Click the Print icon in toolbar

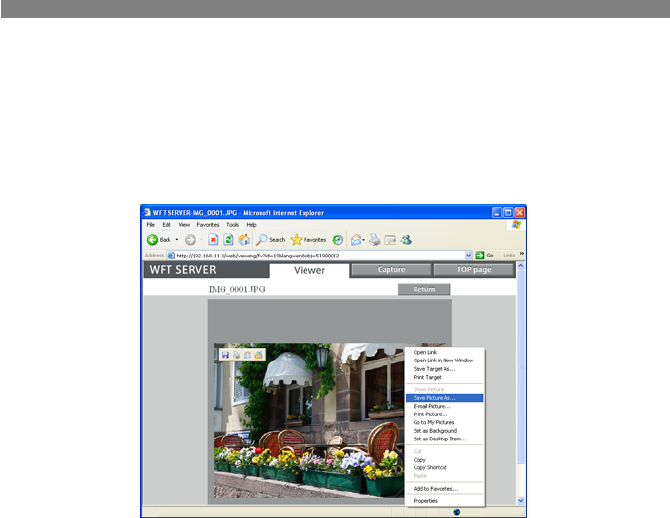point(375,240)
